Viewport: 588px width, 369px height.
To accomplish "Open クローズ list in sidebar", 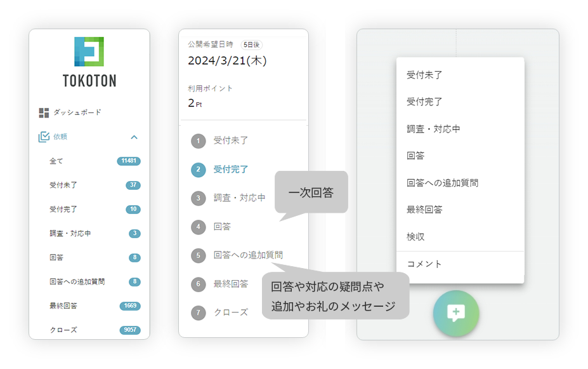I will [x=63, y=330].
